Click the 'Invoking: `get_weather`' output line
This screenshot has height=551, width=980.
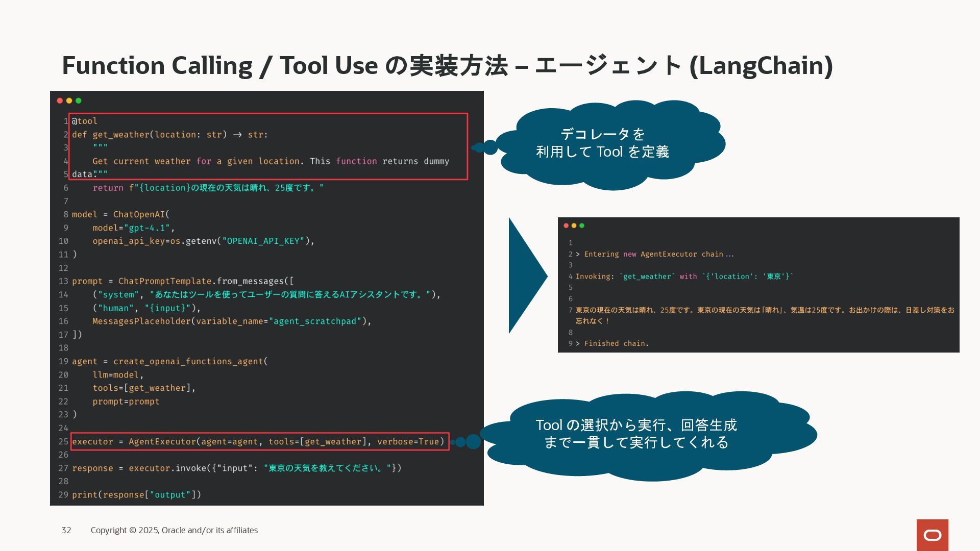[x=684, y=277]
